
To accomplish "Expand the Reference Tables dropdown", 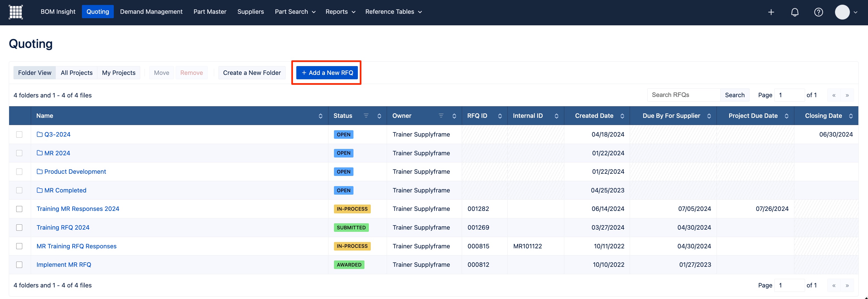I will [x=393, y=12].
